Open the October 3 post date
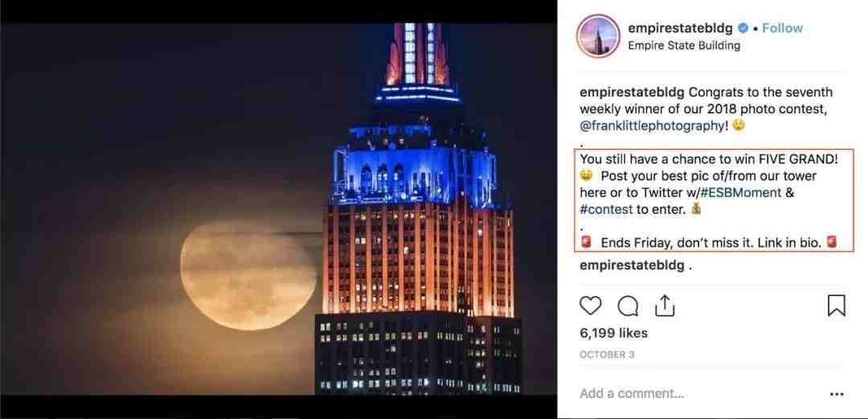 coord(607,355)
